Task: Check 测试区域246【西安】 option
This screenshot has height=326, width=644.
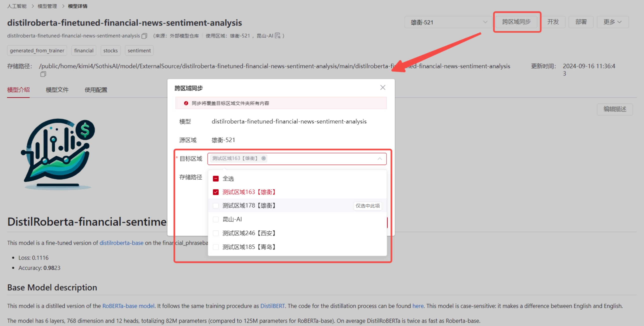Action: [216, 233]
